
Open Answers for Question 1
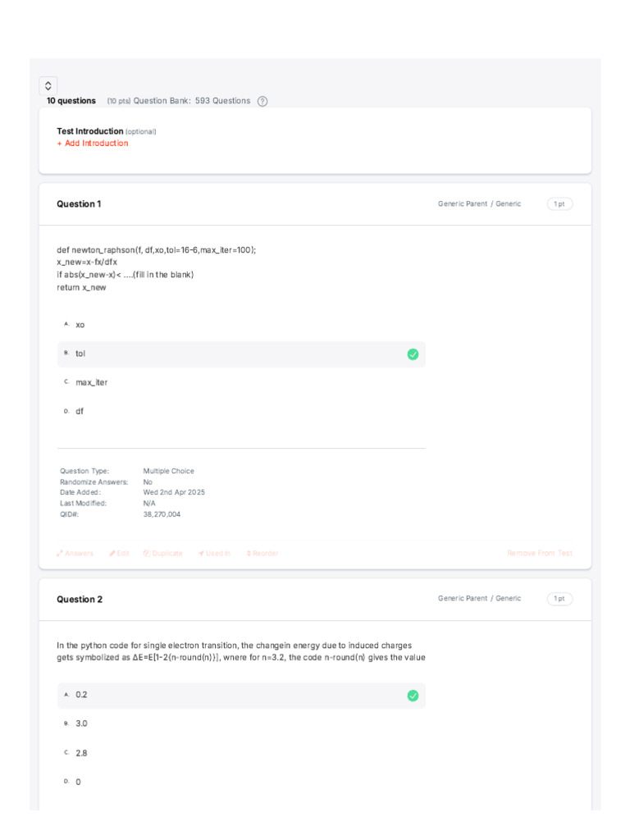click(75, 554)
